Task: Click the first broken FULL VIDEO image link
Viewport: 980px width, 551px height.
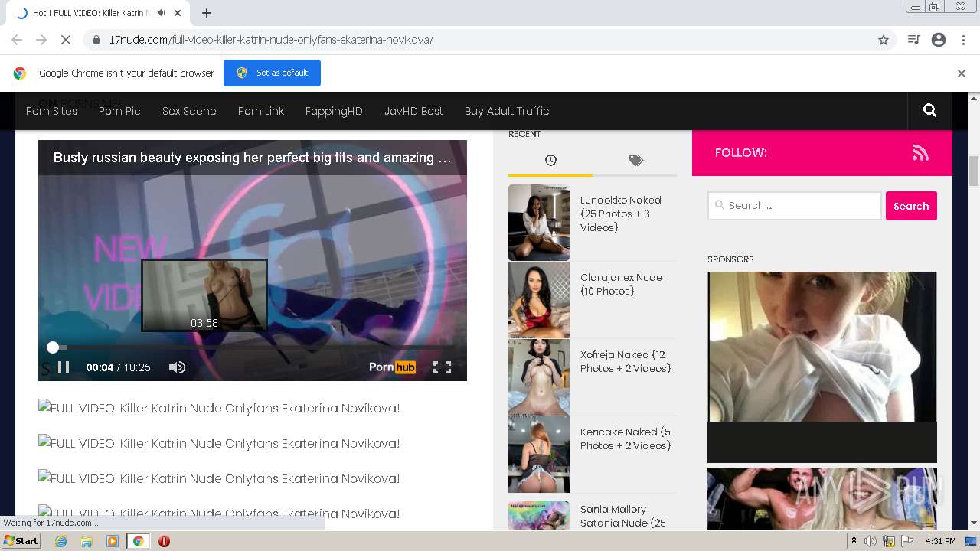Action: tap(219, 408)
